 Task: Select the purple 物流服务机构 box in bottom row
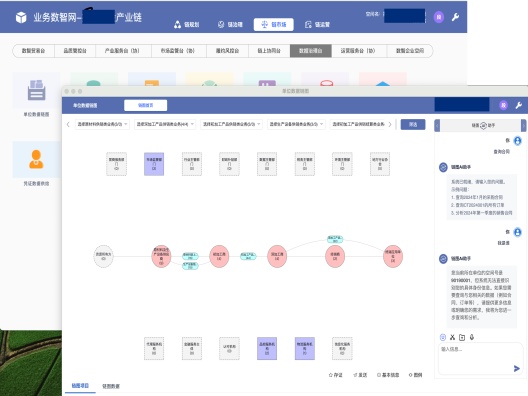click(x=305, y=349)
